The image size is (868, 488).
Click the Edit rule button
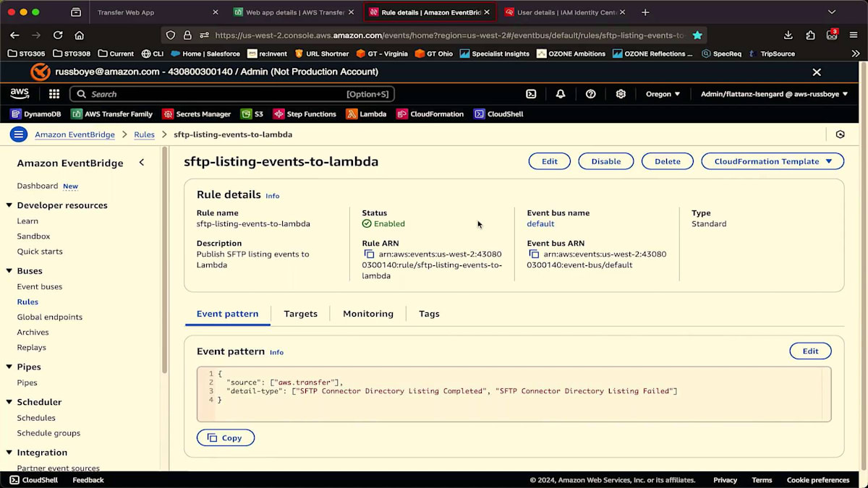click(550, 161)
